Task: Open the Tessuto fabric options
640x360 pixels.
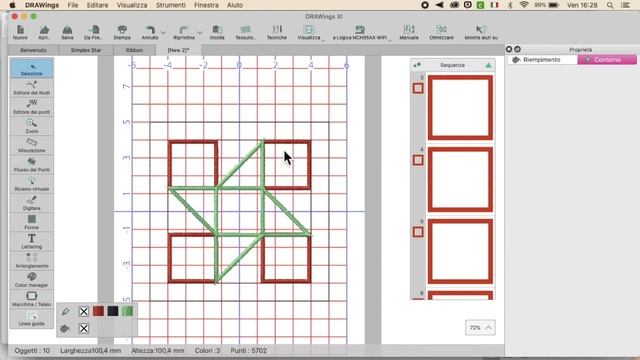Action: coord(245,32)
